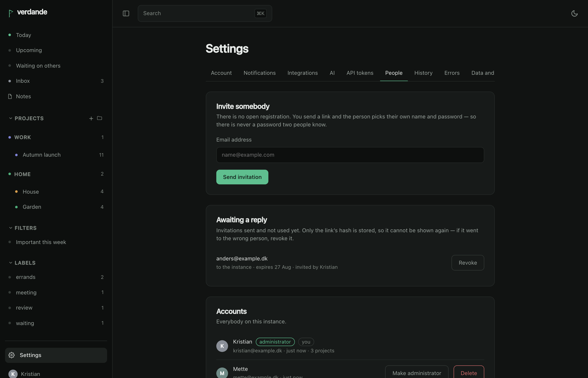Click the Invite somebody heading
Image resolution: width=588 pixels, height=378 pixels.
243,106
